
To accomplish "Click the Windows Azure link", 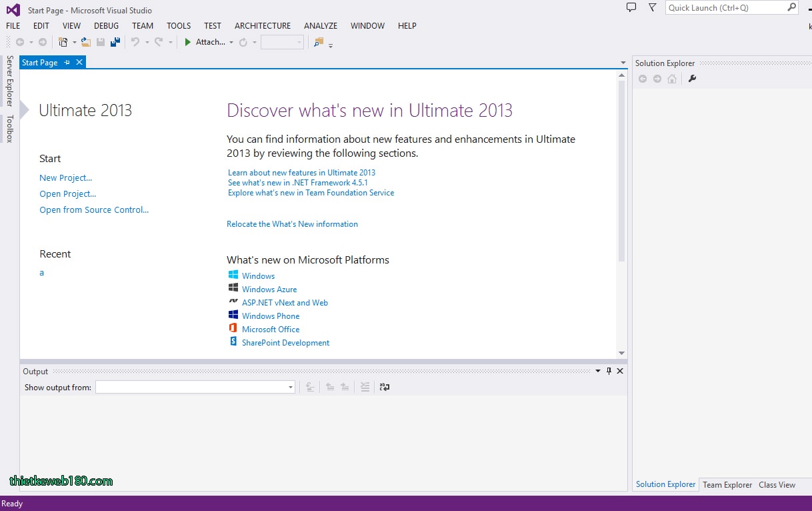I will 269,289.
